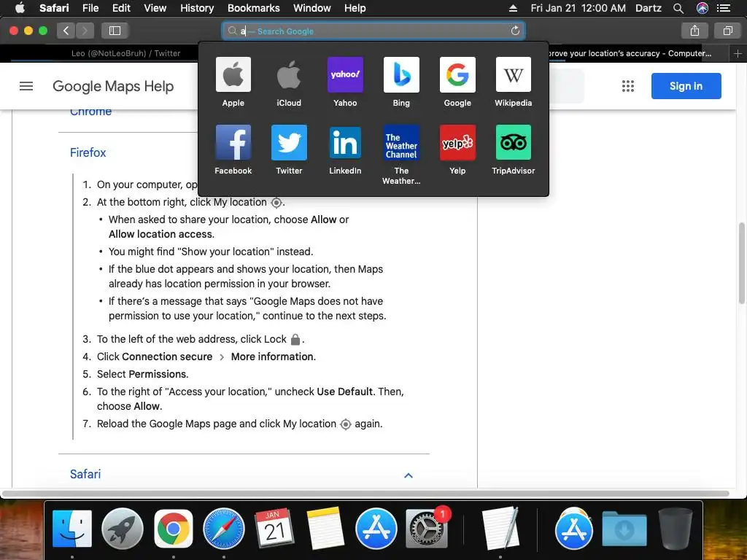Reload the page from the address bar
This screenshot has width=747, height=560.
click(x=515, y=31)
